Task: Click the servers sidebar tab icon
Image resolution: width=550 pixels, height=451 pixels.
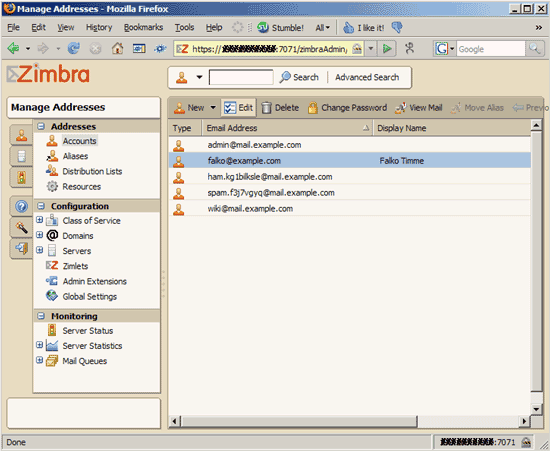Action: tap(21, 156)
